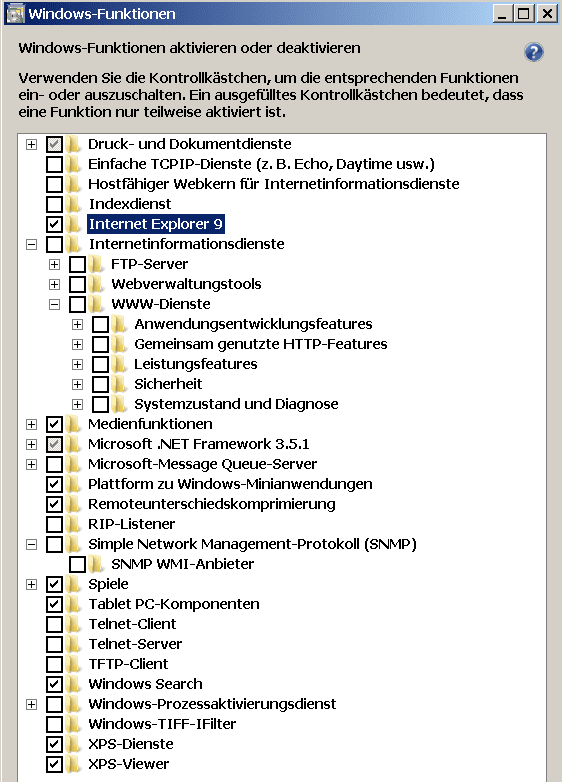Expand the Druck- und Dokumentdienste node

pos(31,144)
